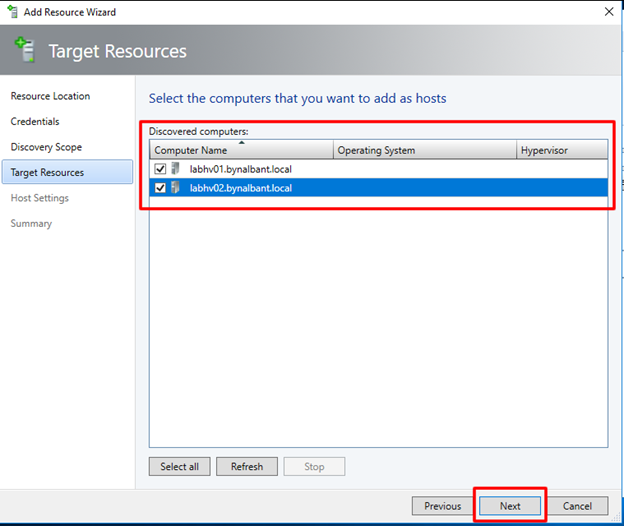Cancel the Add Resource Wizard
Screen dimensions: 624x526
click(x=577, y=506)
